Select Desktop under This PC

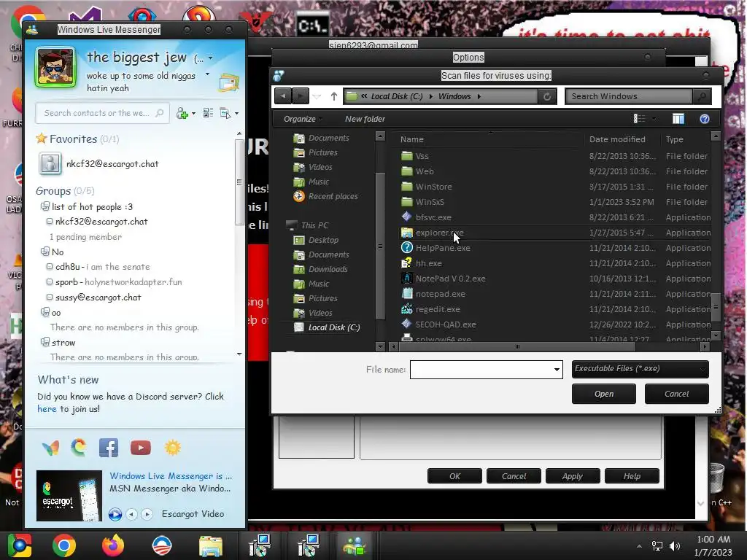317,240
